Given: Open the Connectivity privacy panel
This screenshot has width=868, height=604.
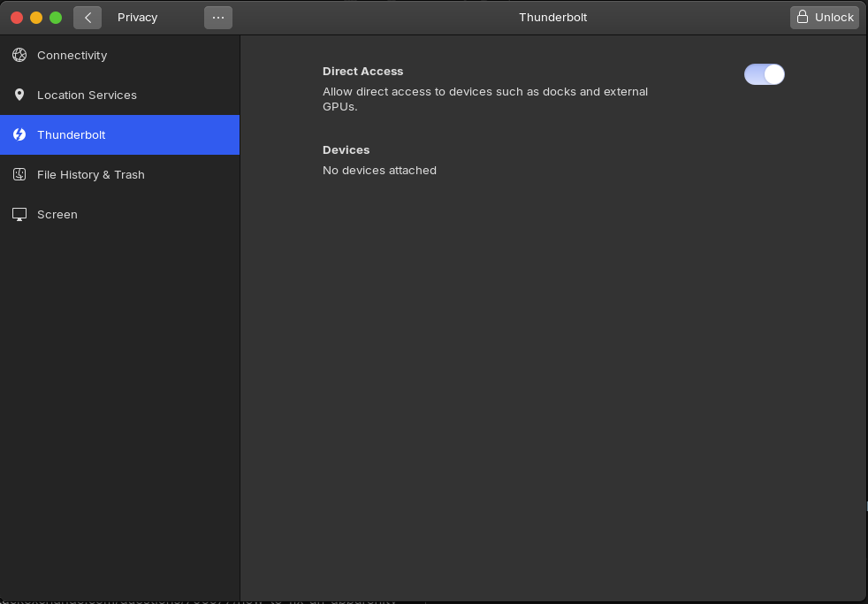Looking at the screenshot, I should point(119,56).
